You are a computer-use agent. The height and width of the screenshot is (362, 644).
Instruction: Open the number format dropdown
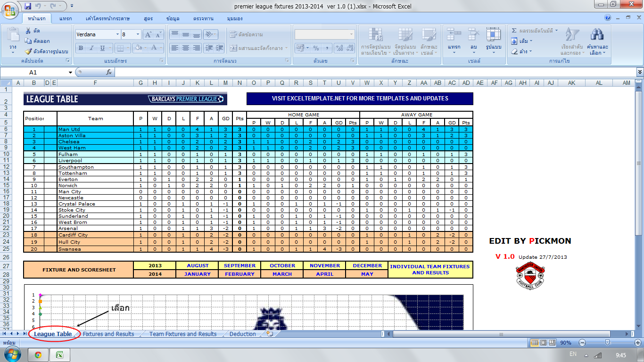[352, 34]
